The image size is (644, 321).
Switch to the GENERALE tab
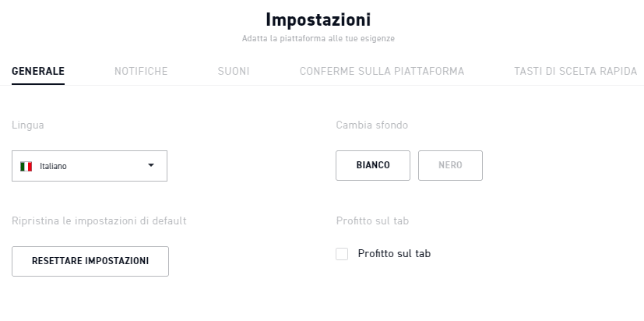(38, 71)
